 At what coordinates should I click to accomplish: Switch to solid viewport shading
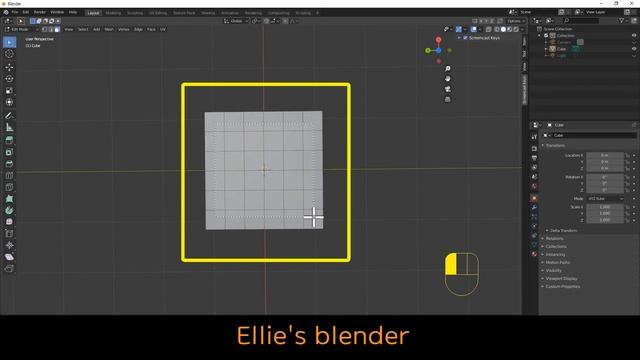(x=503, y=29)
